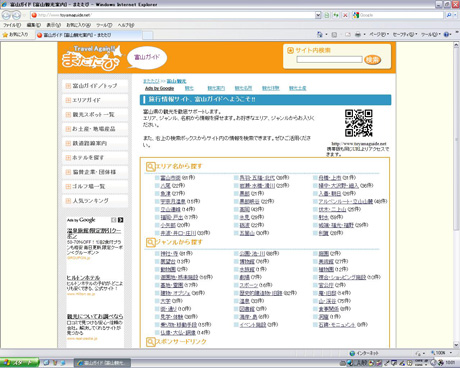Open ゴルフ場一覧 in sidebar
Screen dimensions: 460x368
tap(95, 186)
